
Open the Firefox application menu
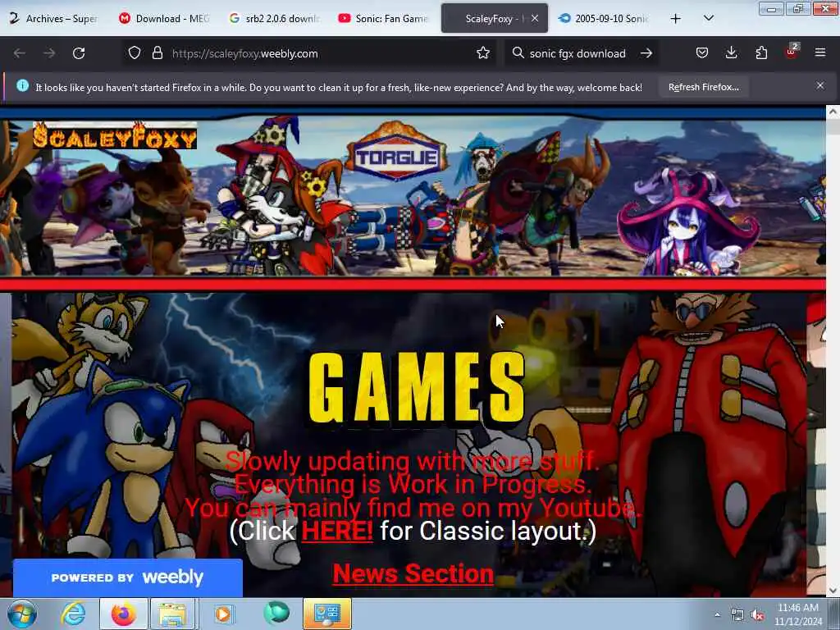[820, 53]
